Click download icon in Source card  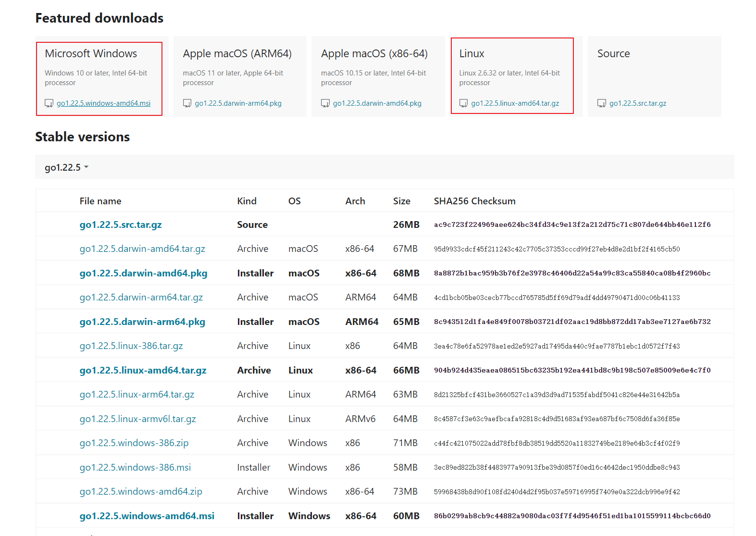[x=602, y=103]
